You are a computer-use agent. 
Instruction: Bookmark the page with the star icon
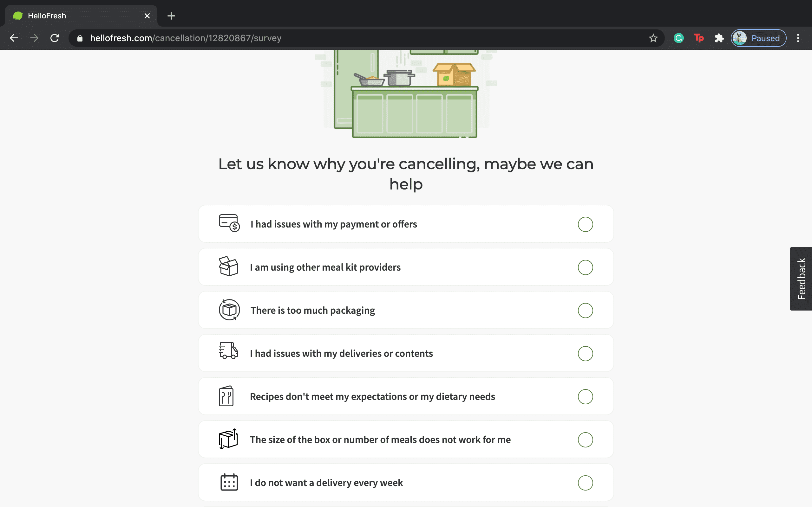point(653,38)
